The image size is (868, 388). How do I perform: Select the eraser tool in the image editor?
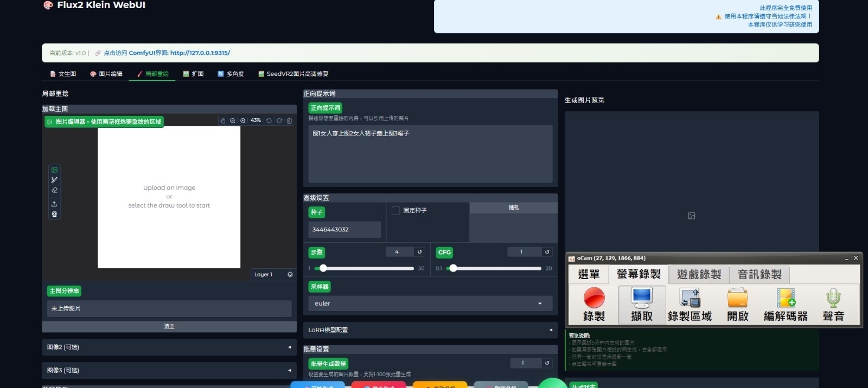(x=54, y=190)
